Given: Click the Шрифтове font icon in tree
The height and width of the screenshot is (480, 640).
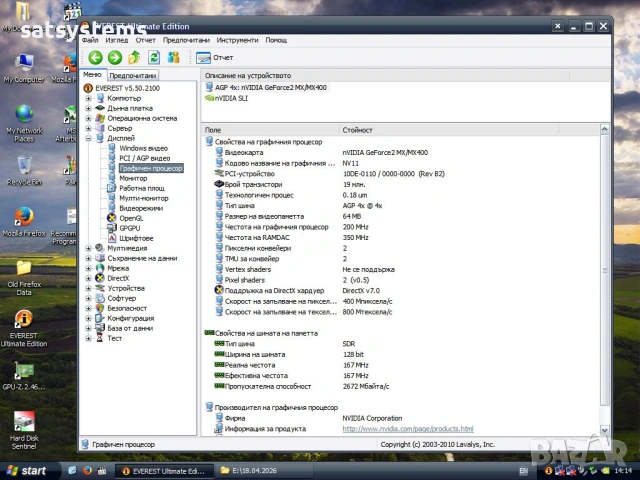Looking at the screenshot, I should [x=111, y=238].
